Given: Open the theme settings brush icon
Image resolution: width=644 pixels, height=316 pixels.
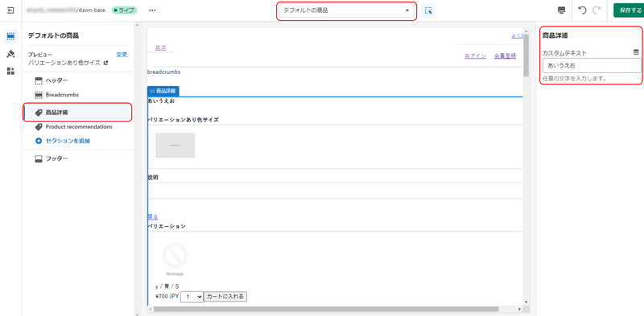Looking at the screenshot, I should 10,54.
